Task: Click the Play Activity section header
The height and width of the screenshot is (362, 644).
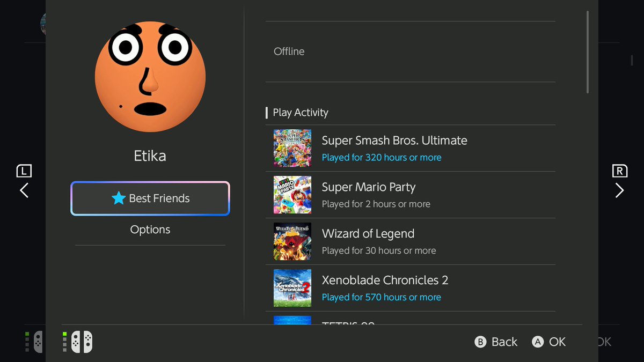Action: [x=301, y=113]
